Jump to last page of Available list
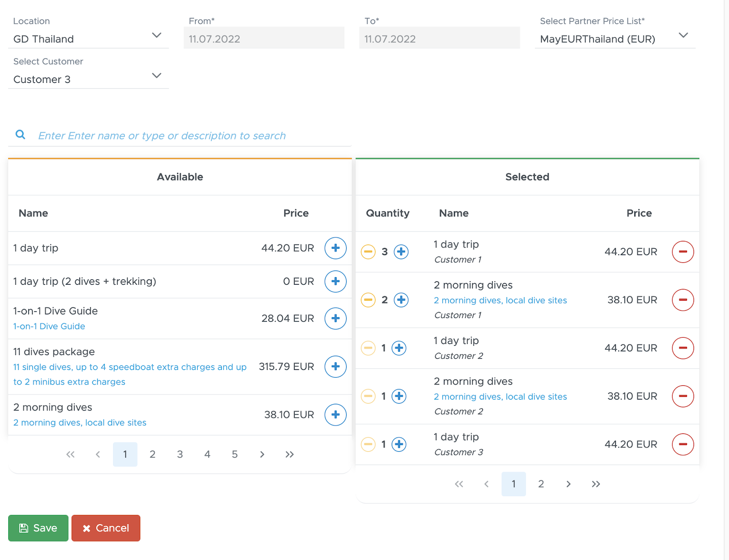Screen dimensions: 729x560 pyautogui.click(x=289, y=454)
